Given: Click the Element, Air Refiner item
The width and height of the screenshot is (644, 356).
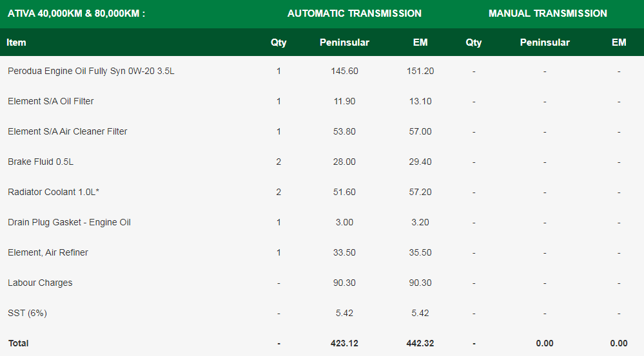Looking at the screenshot, I should pos(48,252).
